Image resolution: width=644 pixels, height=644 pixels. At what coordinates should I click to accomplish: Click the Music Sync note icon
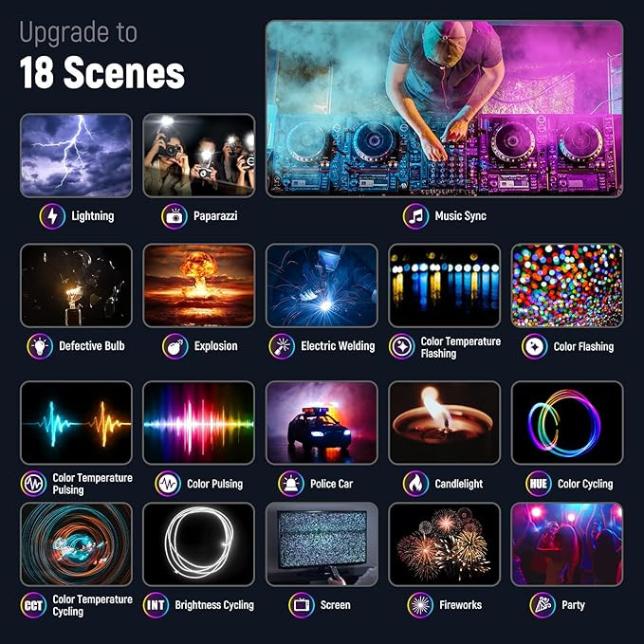(415, 216)
